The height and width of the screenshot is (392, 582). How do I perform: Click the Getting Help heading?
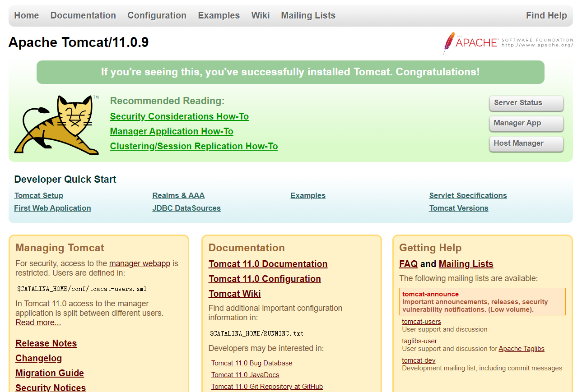tap(430, 248)
